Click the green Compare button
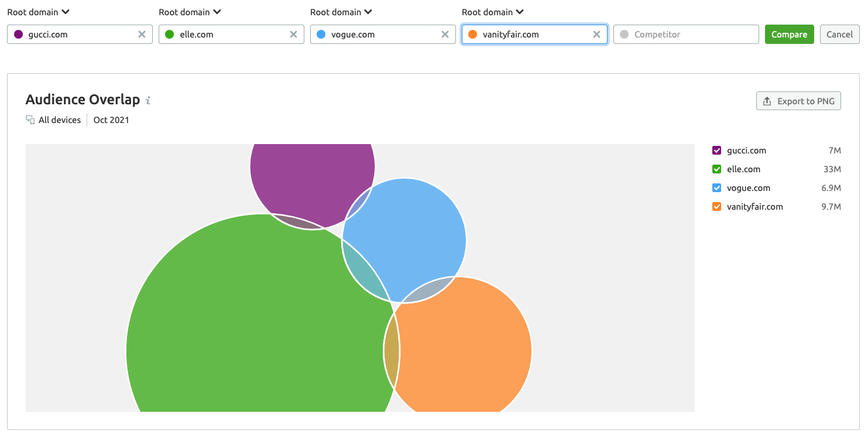The height and width of the screenshot is (437, 868). pyautogui.click(x=789, y=35)
